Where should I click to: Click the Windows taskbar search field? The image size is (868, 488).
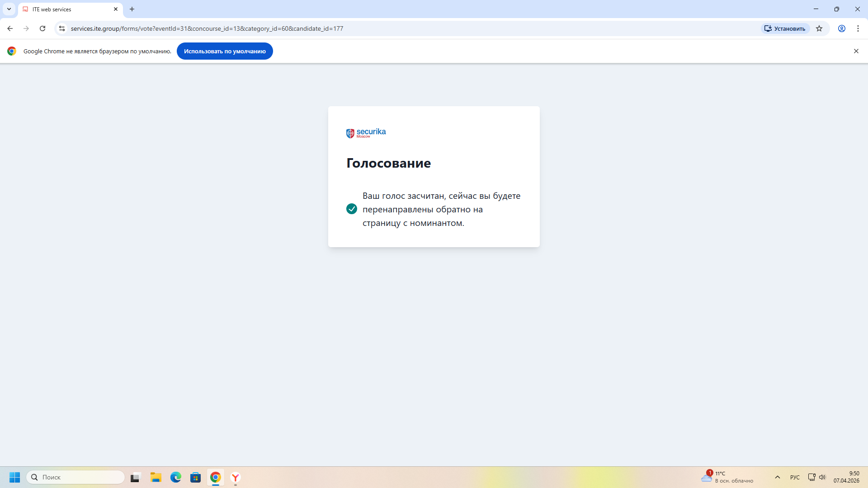(x=76, y=477)
